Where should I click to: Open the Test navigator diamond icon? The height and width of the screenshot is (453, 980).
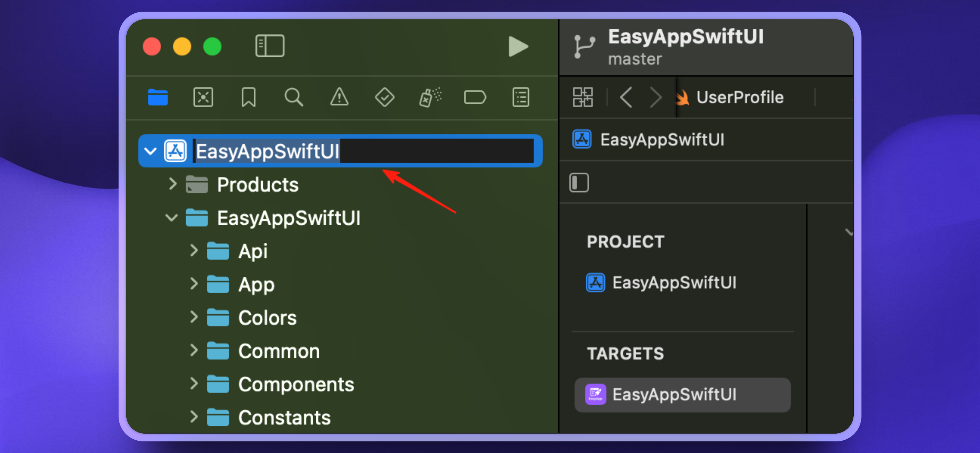pos(384,97)
